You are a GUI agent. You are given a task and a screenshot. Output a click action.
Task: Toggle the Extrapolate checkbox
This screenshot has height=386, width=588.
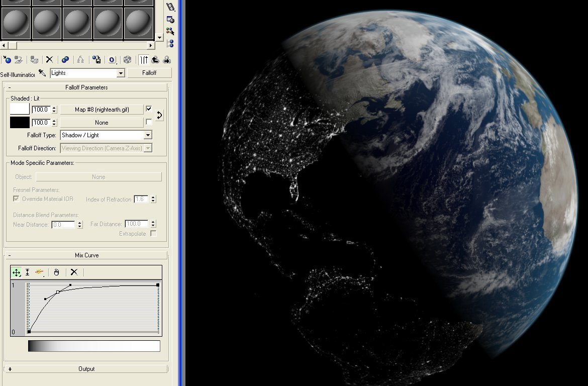[153, 233]
